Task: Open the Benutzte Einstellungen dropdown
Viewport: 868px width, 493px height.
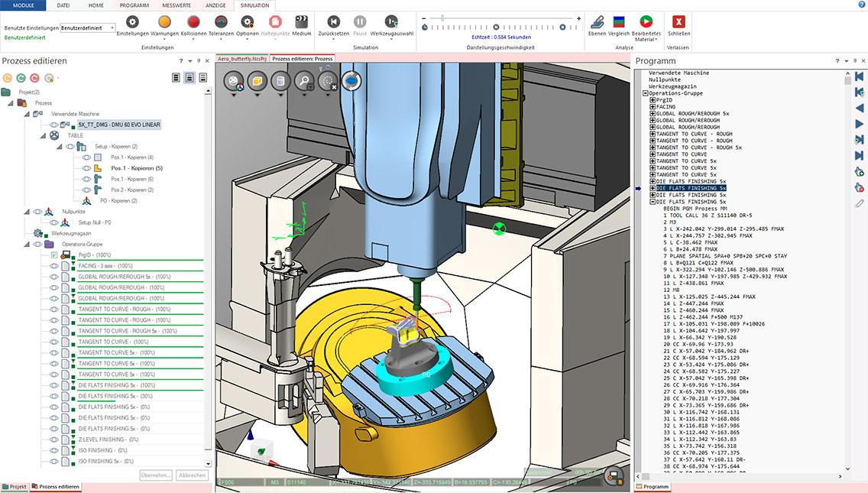Action: pos(112,28)
